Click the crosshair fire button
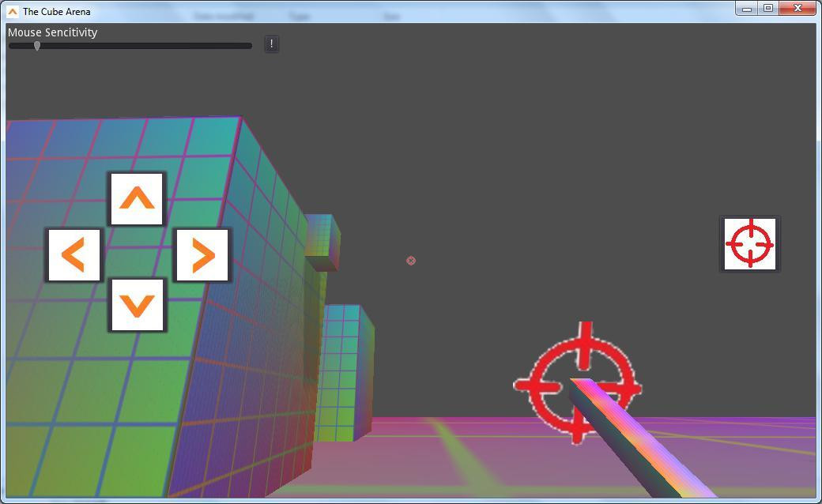 point(749,244)
